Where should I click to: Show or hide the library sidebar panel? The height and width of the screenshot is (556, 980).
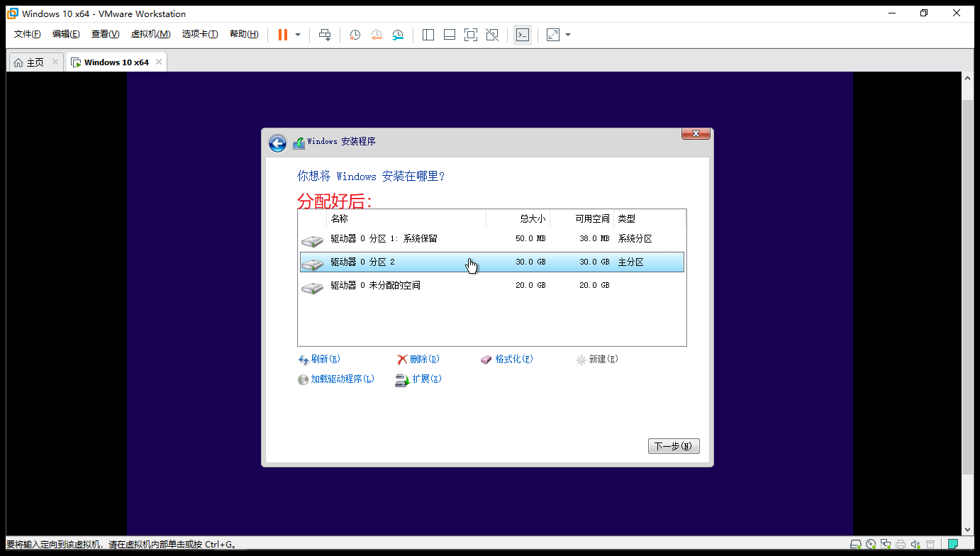point(428,35)
